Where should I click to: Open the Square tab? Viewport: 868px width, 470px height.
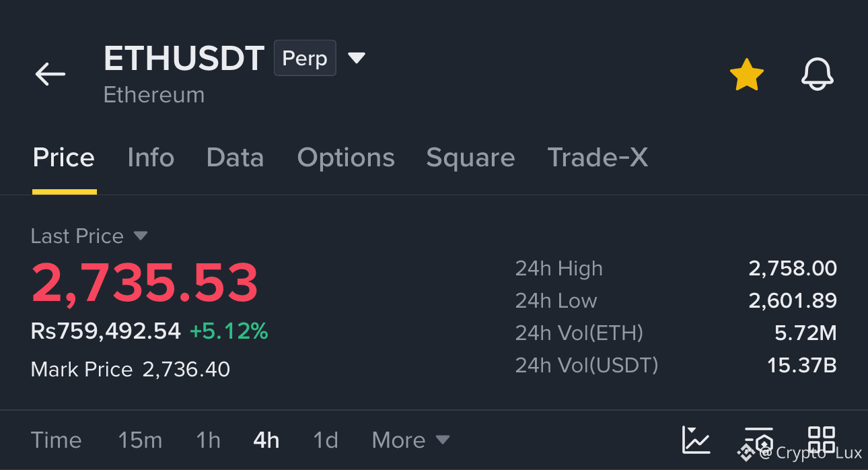tap(470, 158)
